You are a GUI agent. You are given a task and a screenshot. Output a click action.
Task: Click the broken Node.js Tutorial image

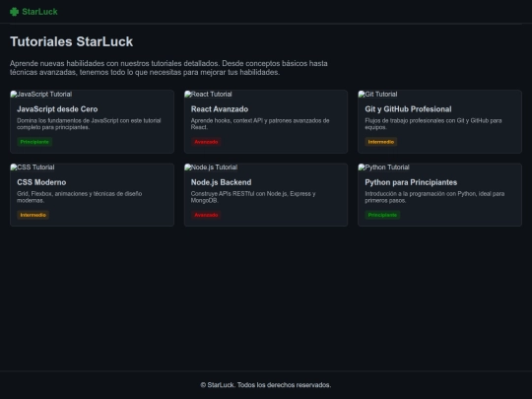click(211, 167)
